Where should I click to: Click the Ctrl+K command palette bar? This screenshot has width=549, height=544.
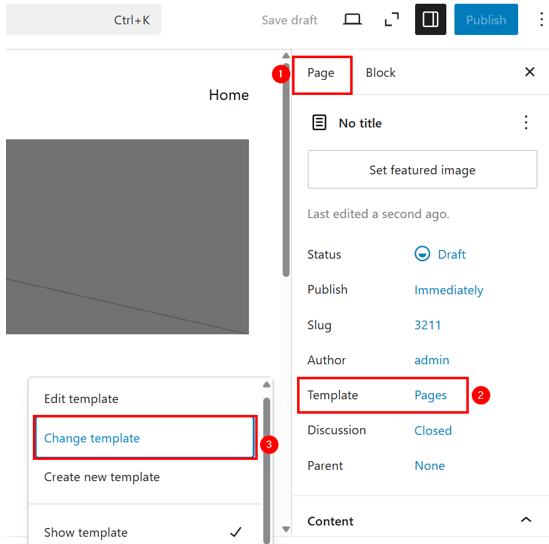pos(84,20)
